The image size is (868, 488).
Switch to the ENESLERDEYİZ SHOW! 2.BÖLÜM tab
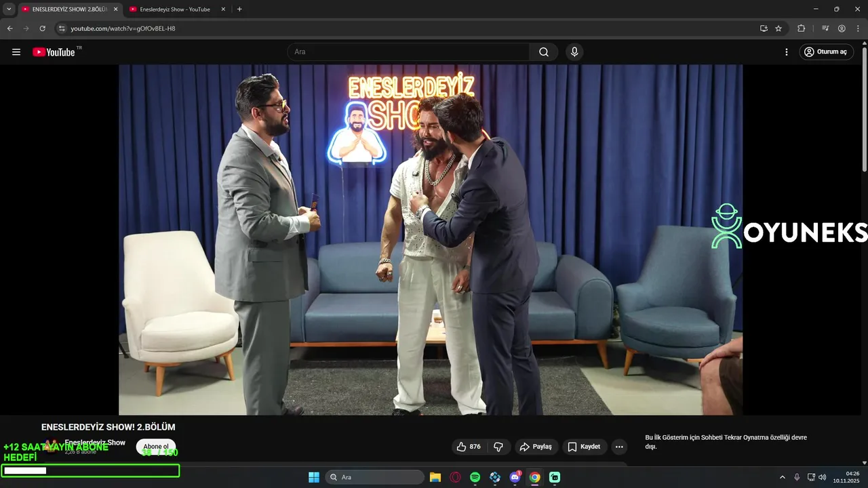click(x=69, y=9)
